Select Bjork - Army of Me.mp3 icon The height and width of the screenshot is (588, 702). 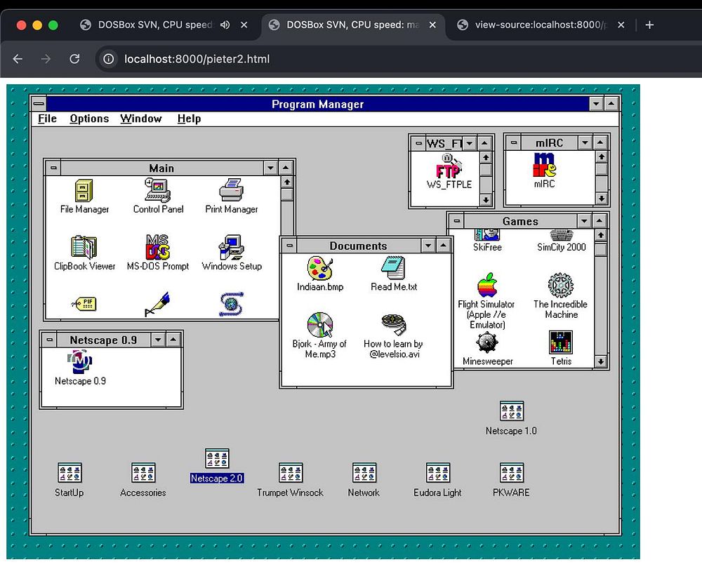tap(319, 325)
